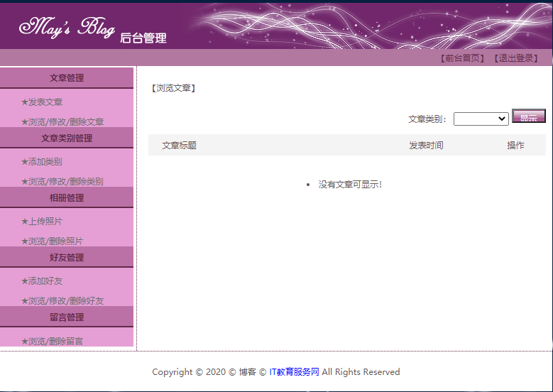Image resolution: width=553 pixels, height=392 pixels.
Task: Click the 【浏览文章】 page heading
Action: pyautogui.click(x=173, y=88)
